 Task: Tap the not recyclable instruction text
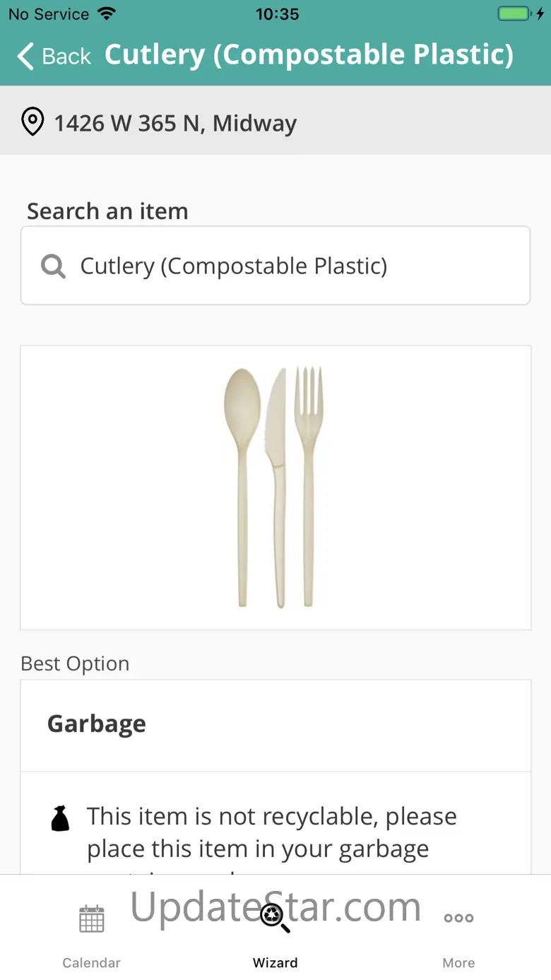pyautogui.click(x=272, y=832)
